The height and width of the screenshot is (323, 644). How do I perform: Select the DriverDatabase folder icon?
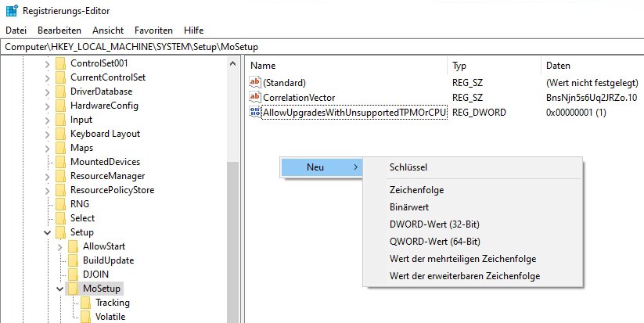click(60, 92)
